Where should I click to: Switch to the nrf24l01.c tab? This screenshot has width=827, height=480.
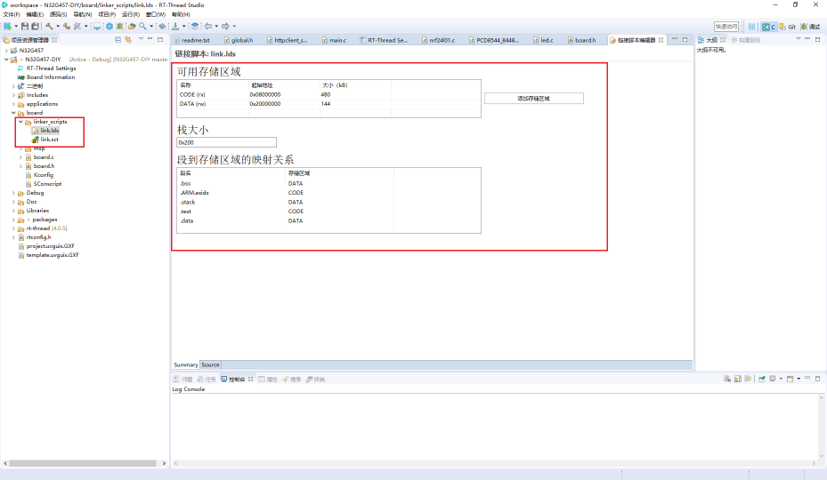click(x=439, y=40)
